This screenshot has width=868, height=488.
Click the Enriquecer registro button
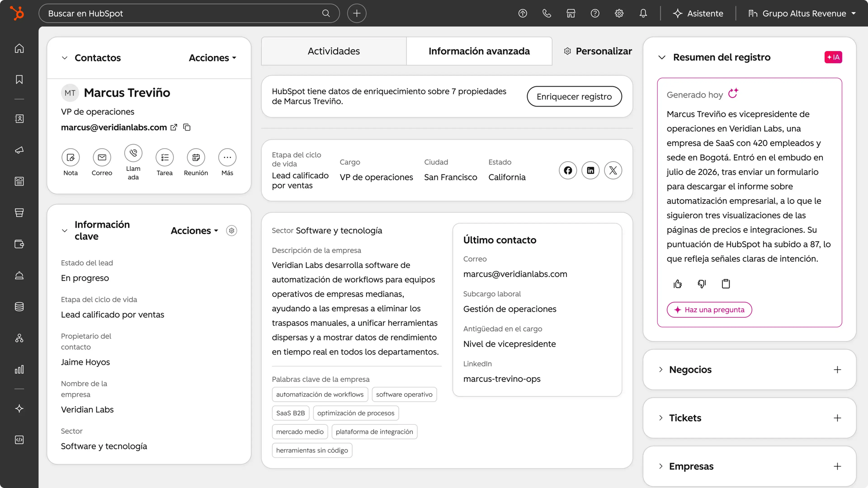[x=574, y=96]
